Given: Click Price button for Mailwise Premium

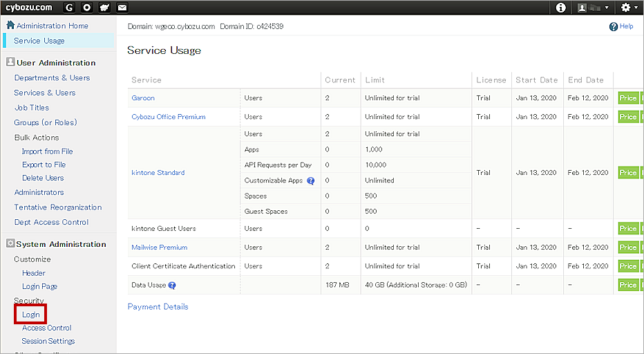Looking at the screenshot, I should [x=628, y=247].
